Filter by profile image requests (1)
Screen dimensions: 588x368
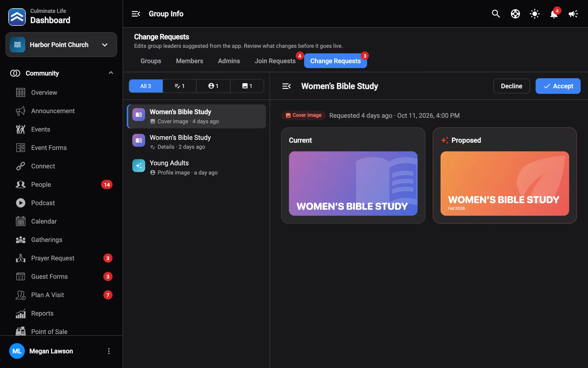tap(213, 86)
